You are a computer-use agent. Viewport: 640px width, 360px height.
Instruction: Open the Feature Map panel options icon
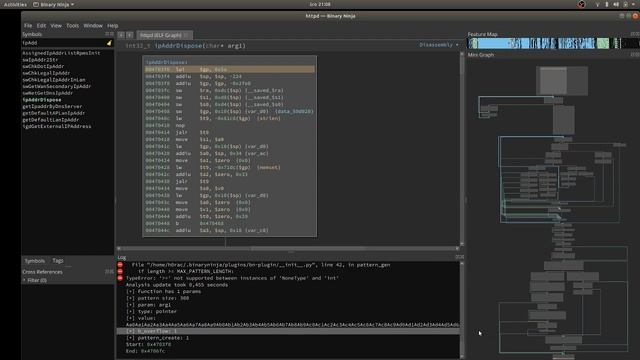[x=635, y=34]
